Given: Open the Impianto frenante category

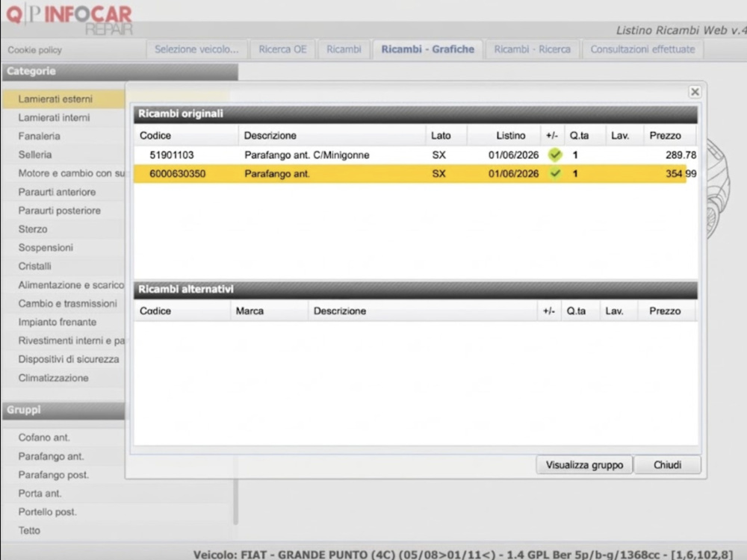Looking at the screenshot, I should click(x=63, y=322).
